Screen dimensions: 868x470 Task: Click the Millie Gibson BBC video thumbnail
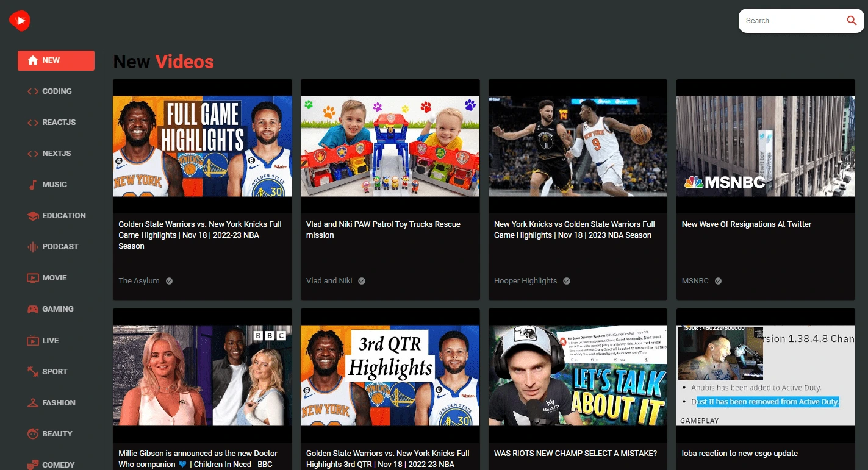[202, 375]
